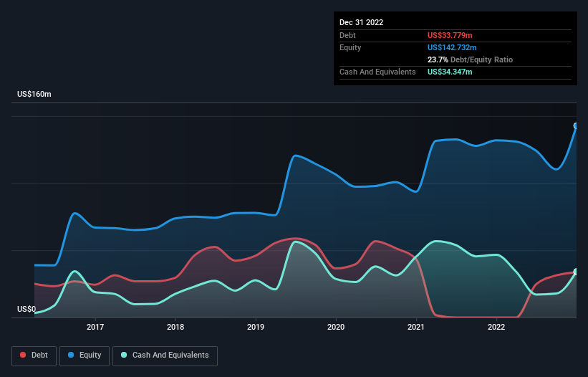Image resolution: width=588 pixels, height=377 pixels.
Task: Click the Cash value US$34.347m
Action: (450, 72)
